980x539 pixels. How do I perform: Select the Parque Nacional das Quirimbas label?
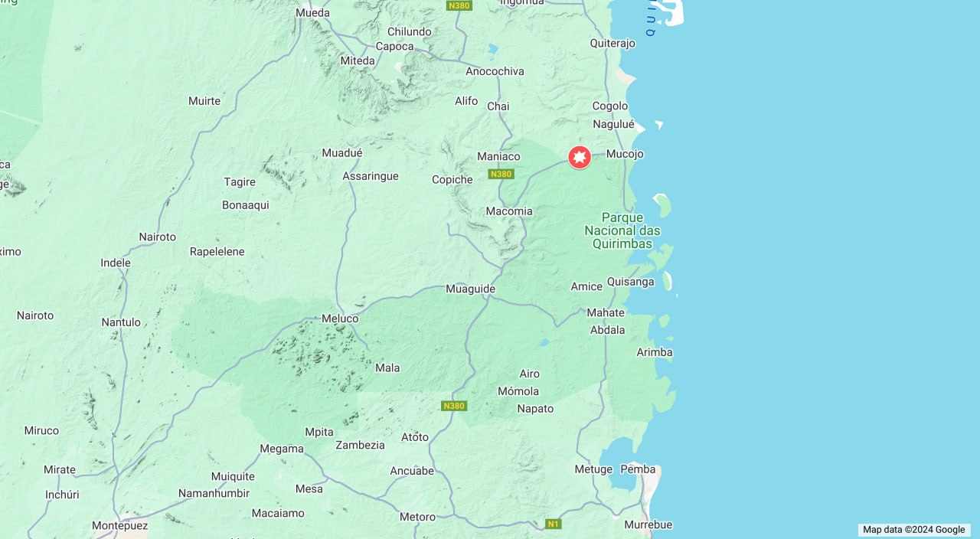(622, 230)
